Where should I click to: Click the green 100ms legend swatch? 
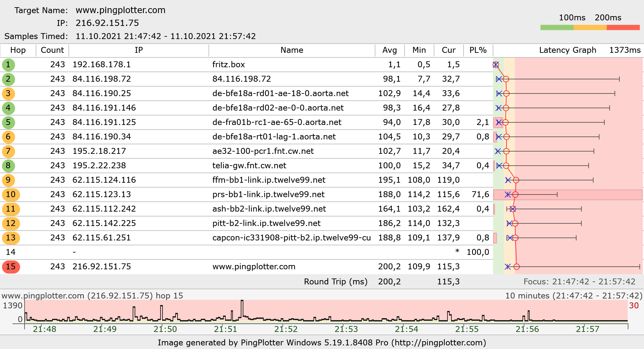click(557, 28)
